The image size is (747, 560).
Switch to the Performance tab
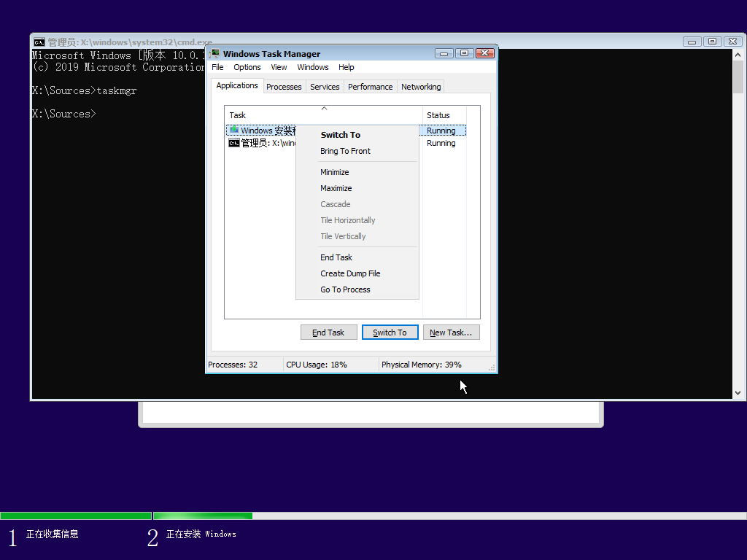(x=370, y=87)
